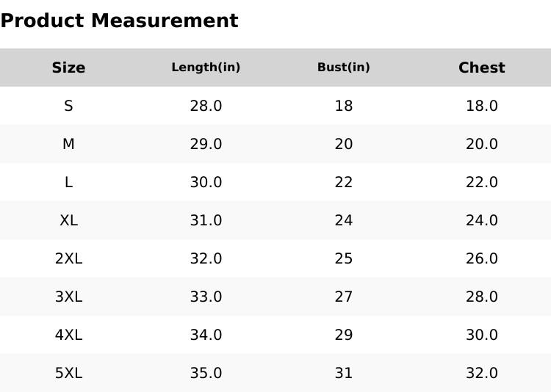Click the bust value 25

pos(343,258)
